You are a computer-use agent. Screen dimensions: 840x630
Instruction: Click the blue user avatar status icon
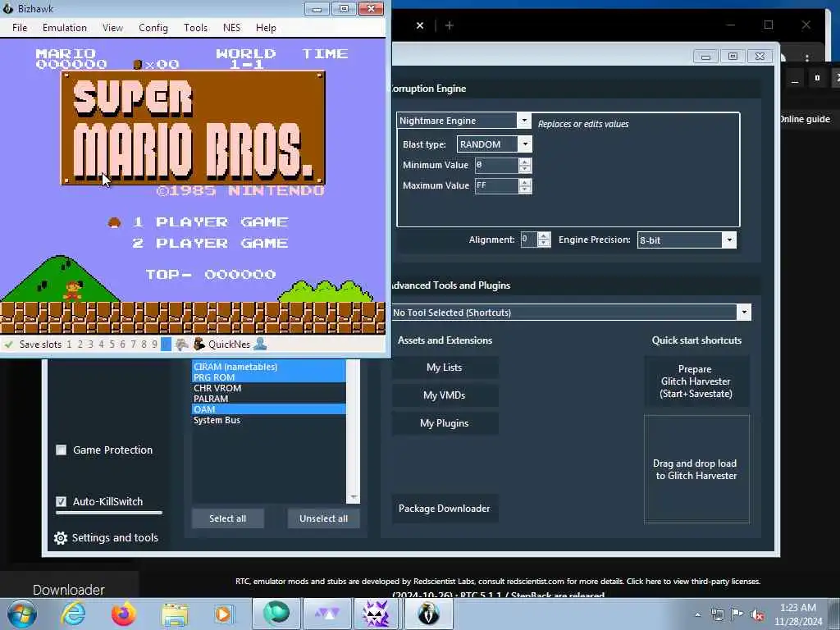(260, 344)
